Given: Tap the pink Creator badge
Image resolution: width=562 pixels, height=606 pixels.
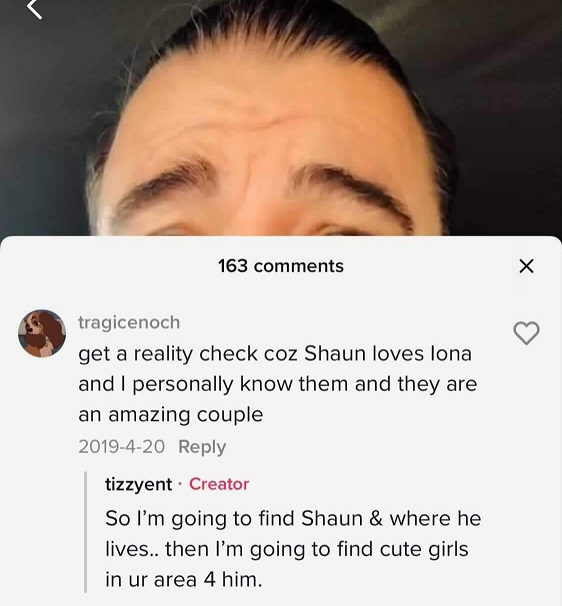Looking at the screenshot, I should coord(219,484).
